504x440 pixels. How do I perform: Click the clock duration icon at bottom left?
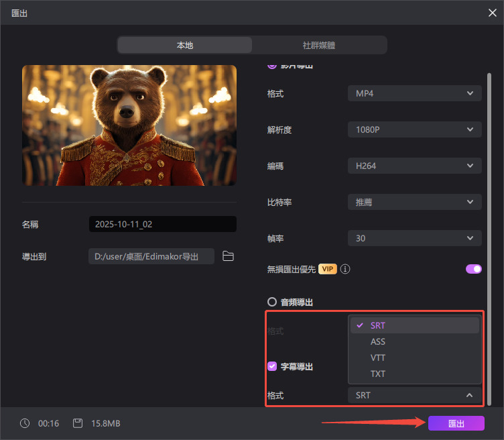coord(25,423)
